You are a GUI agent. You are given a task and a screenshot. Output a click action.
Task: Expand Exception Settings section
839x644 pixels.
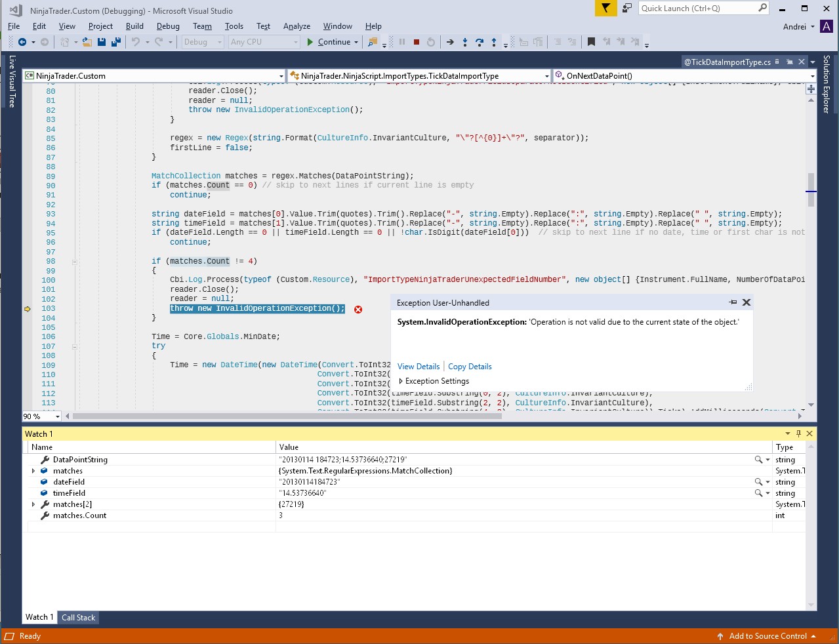pyautogui.click(x=401, y=381)
